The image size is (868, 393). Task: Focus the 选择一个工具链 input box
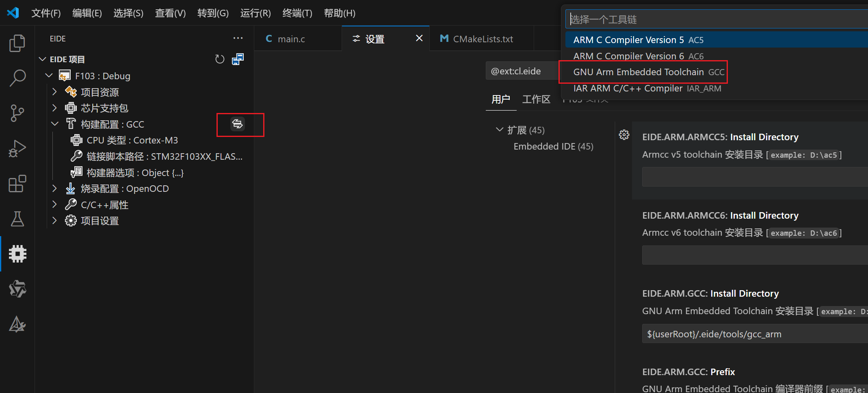pos(717,19)
